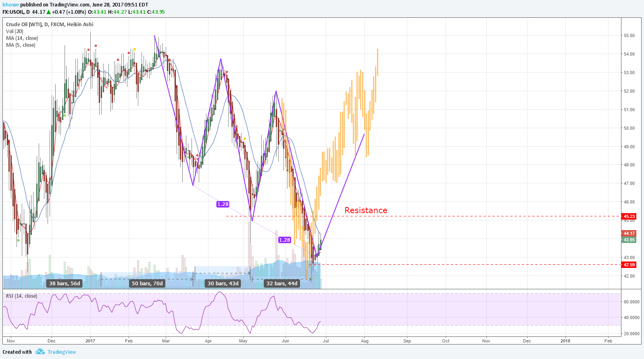Click the 20.0000 tick on the RSI axis

coord(631,334)
